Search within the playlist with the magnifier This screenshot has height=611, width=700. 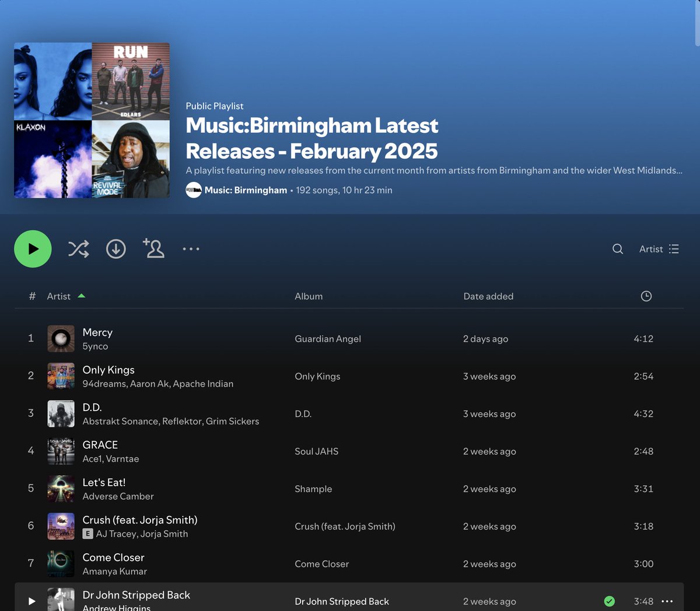pyautogui.click(x=618, y=249)
